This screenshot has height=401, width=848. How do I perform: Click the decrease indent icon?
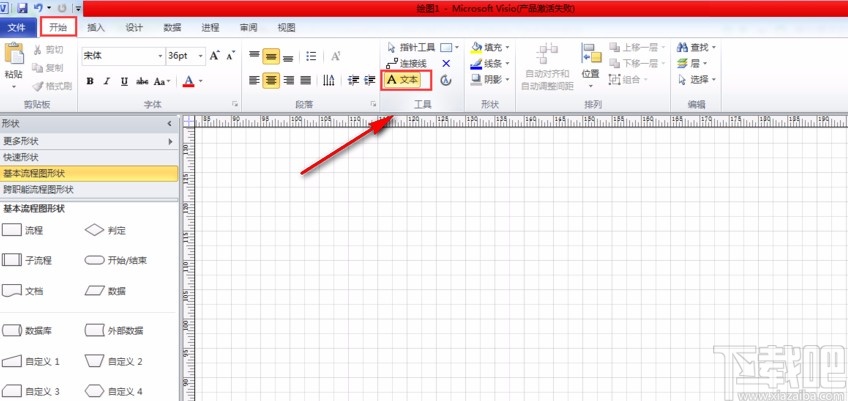[354, 81]
